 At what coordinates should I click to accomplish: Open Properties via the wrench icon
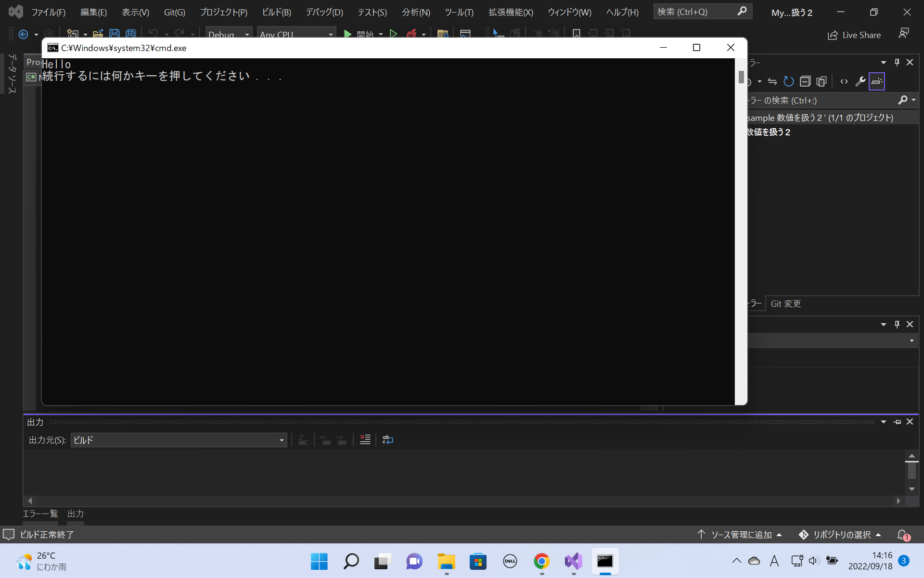click(x=860, y=81)
